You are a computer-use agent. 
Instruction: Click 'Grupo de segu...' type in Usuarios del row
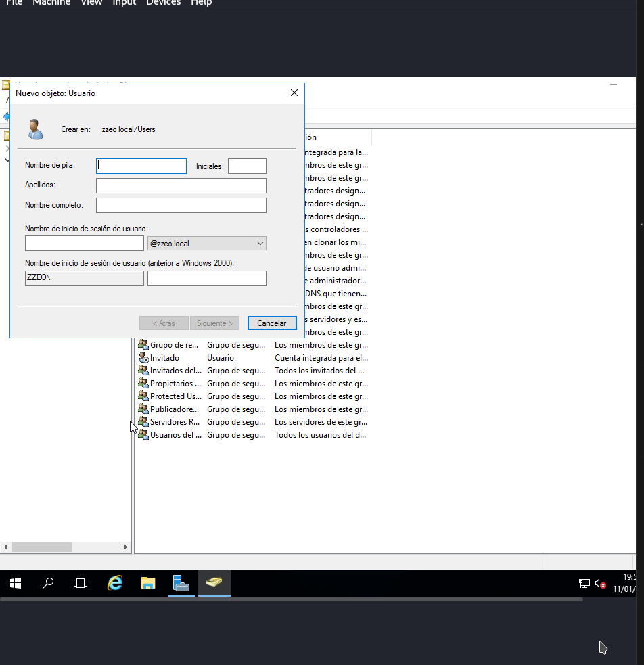(235, 435)
